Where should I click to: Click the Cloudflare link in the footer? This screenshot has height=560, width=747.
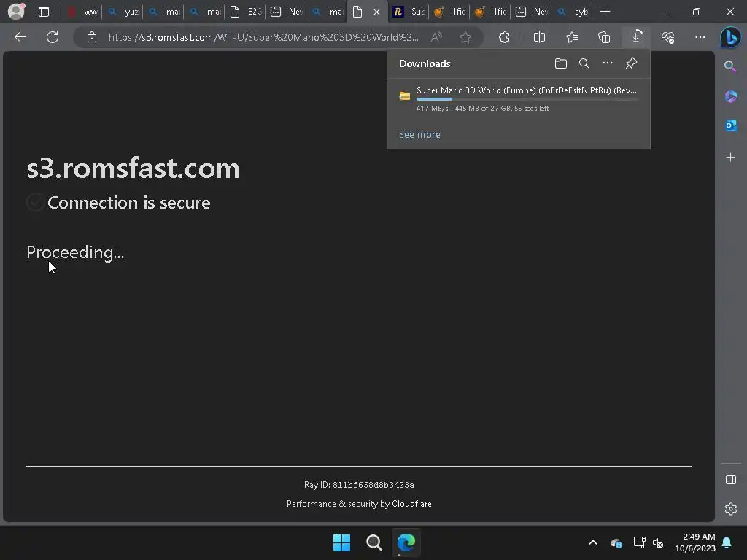click(411, 503)
